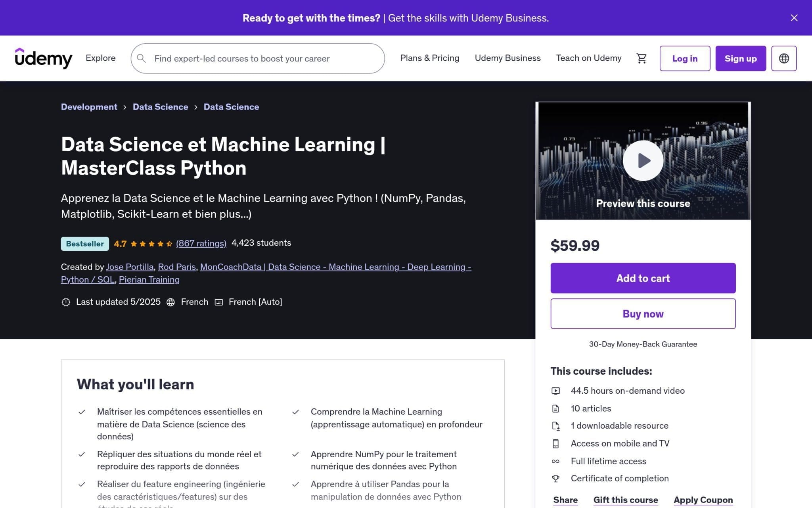Click the course title heading
Screen dimensions: 812x508
click(x=223, y=156)
